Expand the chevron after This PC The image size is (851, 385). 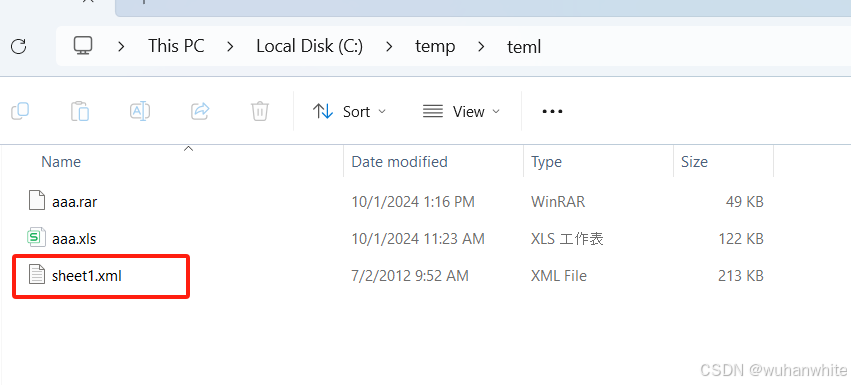pyautogui.click(x=230, y=47)
